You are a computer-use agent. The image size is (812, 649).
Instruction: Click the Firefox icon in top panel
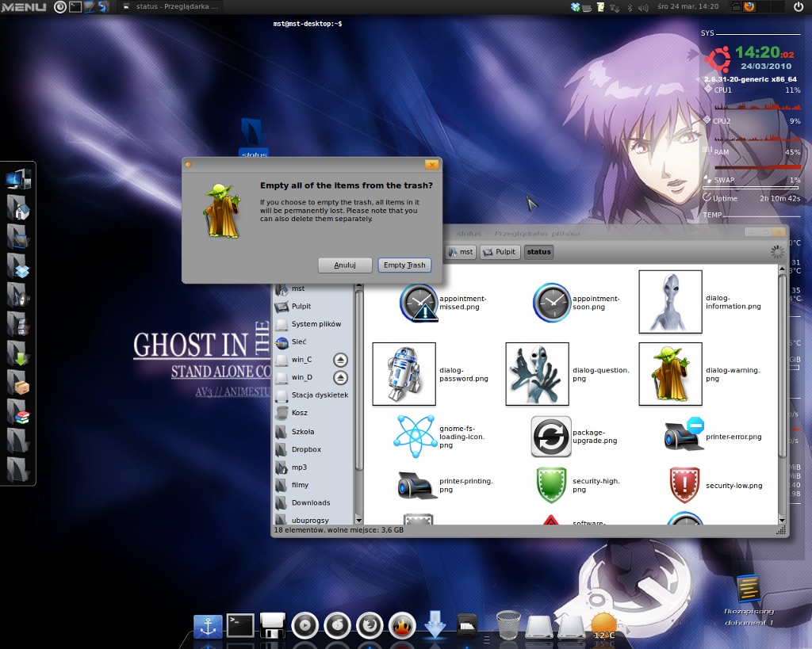tap(749, 6)
